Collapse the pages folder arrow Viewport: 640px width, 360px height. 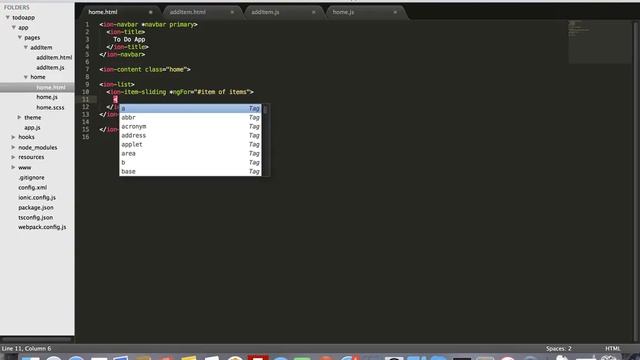pos(20,38)
